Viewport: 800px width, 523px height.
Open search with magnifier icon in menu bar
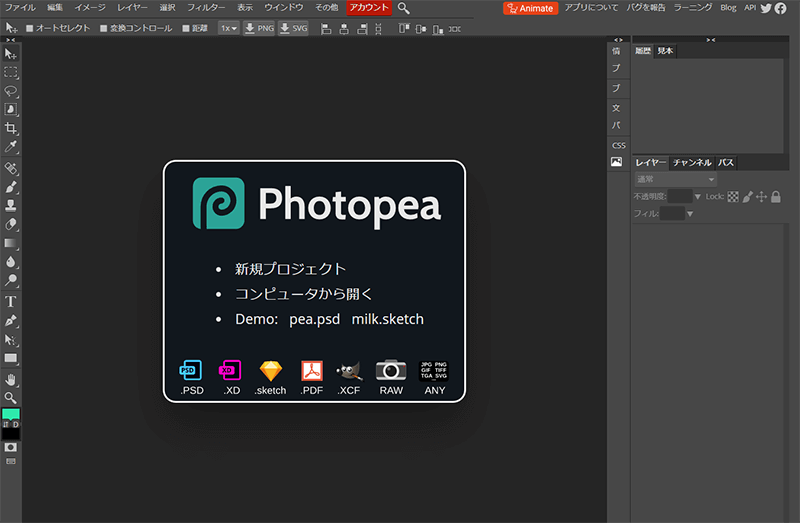click(x=404, y=8)
